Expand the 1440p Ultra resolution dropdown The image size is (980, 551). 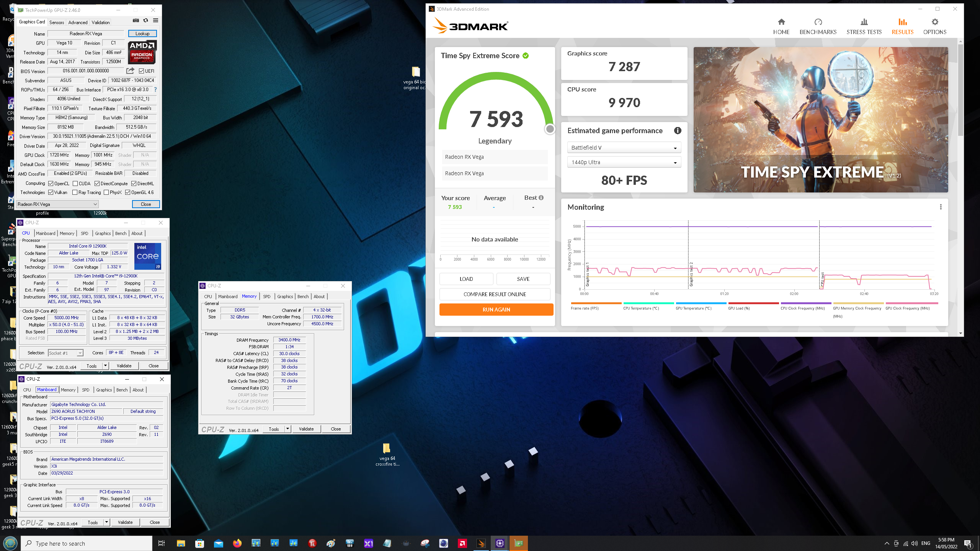click(624, 162)
